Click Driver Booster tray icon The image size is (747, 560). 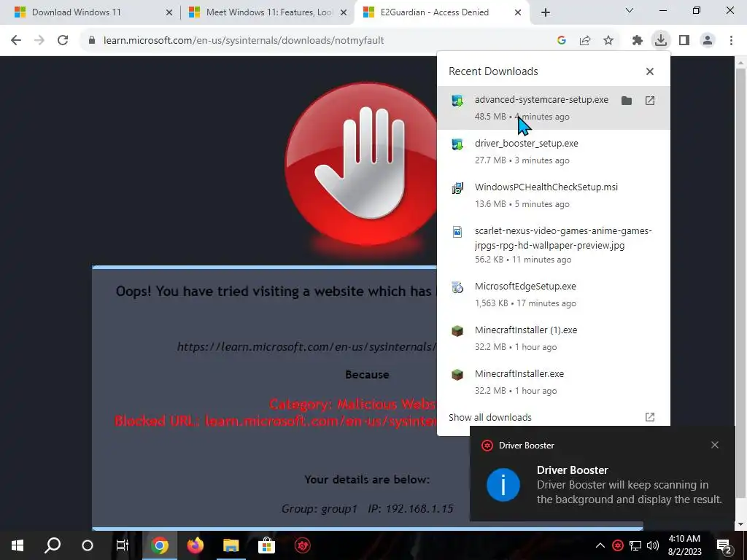(x=618, y=545)
